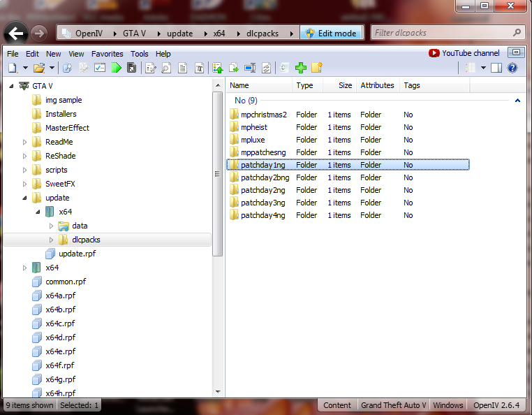The width and height of the screenshot is (532, 415).
Task: Open the Edit menu
Action: [x=32, y=54]
